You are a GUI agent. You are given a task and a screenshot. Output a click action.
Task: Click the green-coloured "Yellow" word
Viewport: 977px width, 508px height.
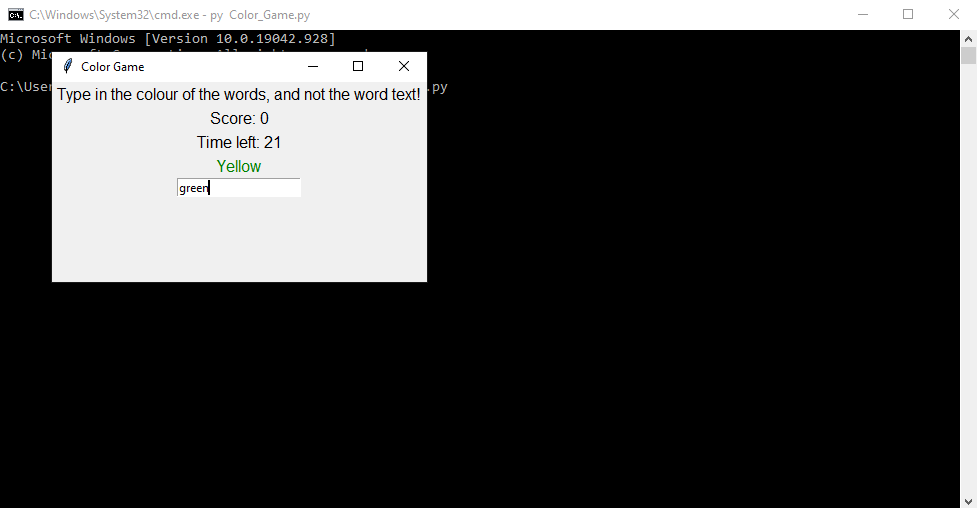pyautogui.click(x=239, y=166)
